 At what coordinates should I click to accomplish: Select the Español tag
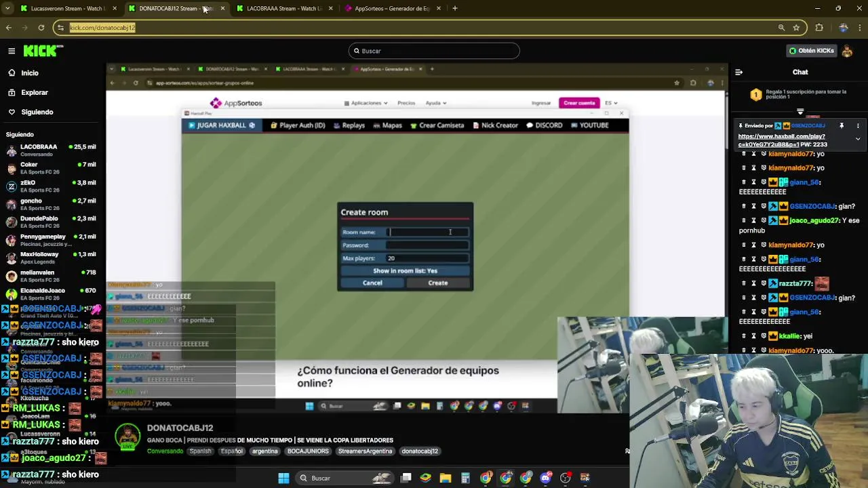[231, 451]
